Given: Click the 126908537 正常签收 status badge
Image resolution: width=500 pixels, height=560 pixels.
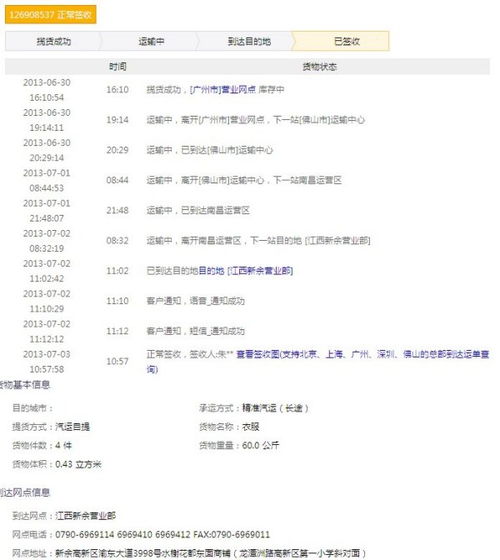Looking at the screenshot, I should [50, 15].
